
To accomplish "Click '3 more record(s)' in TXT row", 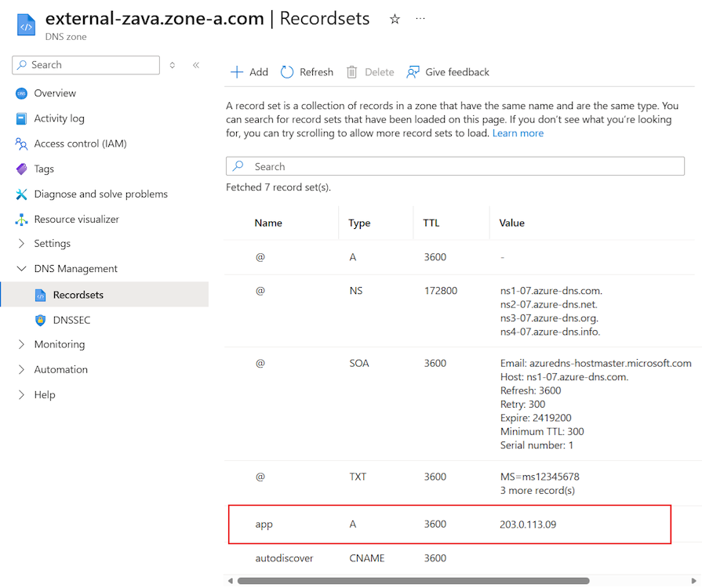I will (537, 491).
